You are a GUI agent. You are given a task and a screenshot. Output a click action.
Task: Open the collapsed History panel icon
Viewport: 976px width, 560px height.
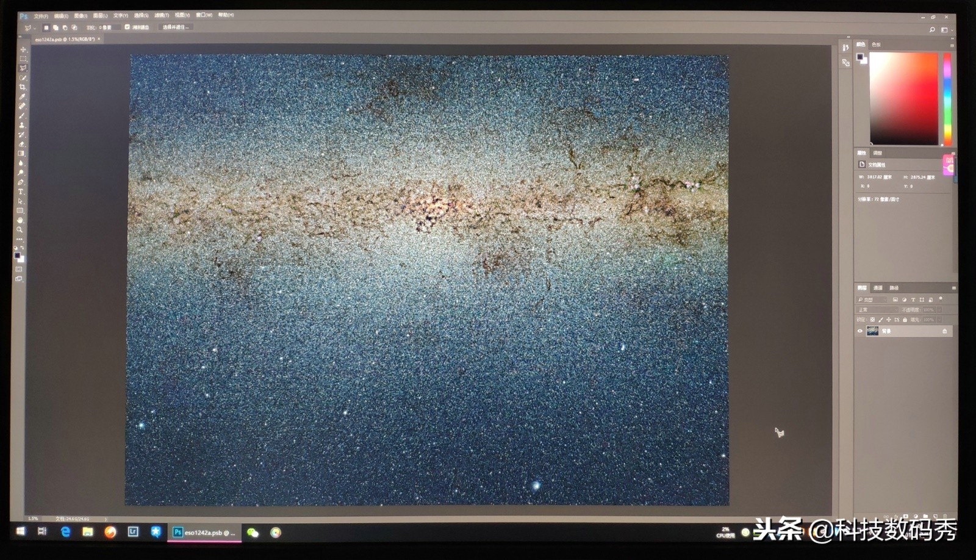845,48
